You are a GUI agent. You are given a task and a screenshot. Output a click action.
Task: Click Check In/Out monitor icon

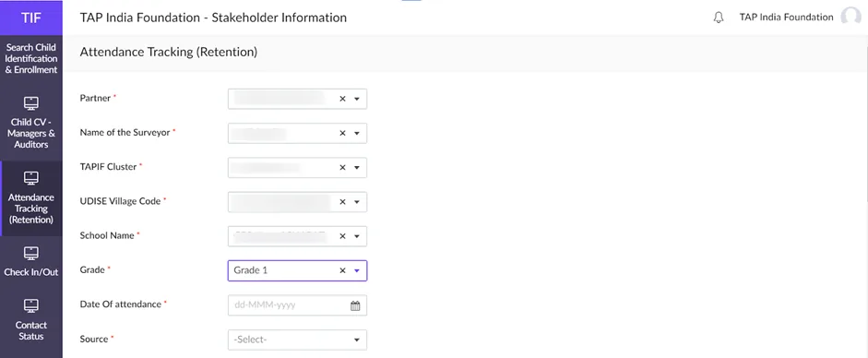tap(31, 254)
